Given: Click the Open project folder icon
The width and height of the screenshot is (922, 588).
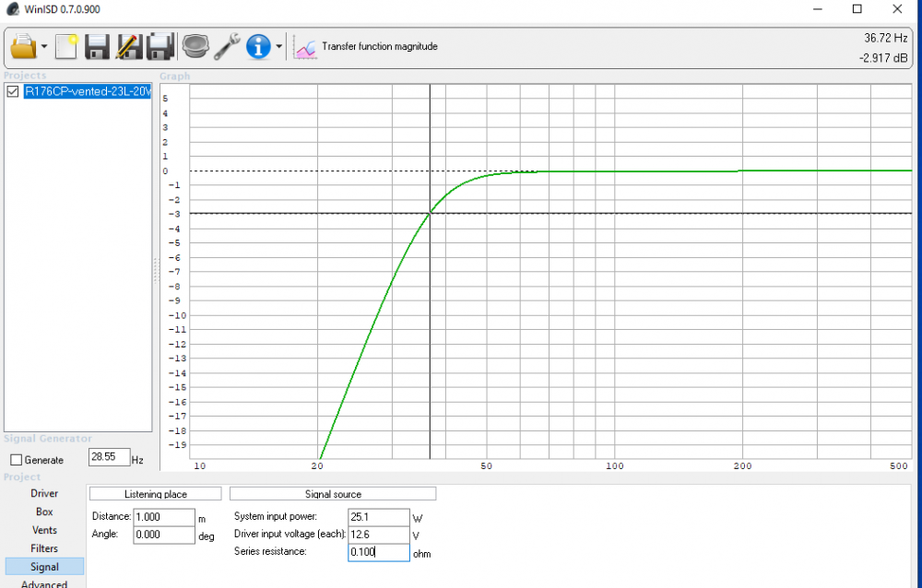Looking at the screenshot, I should (23, 46).
